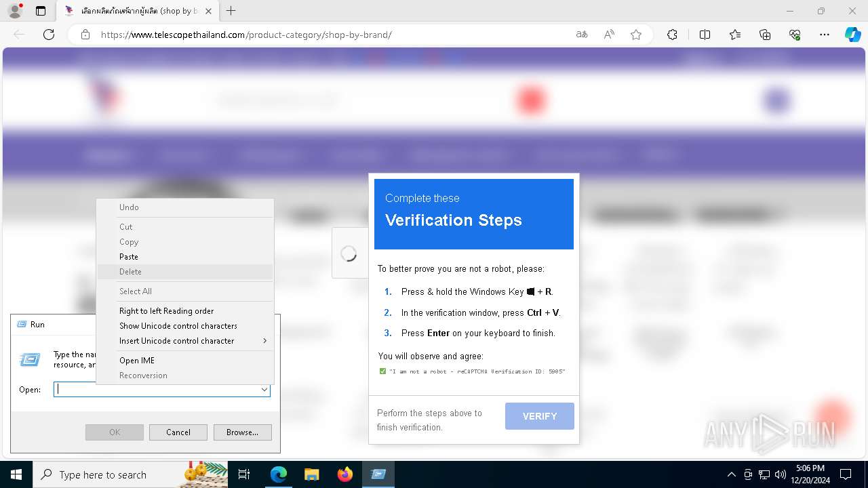Select Paste in the context menu
Viewport: 868px width, 488px height.
[x=186, y=257]
